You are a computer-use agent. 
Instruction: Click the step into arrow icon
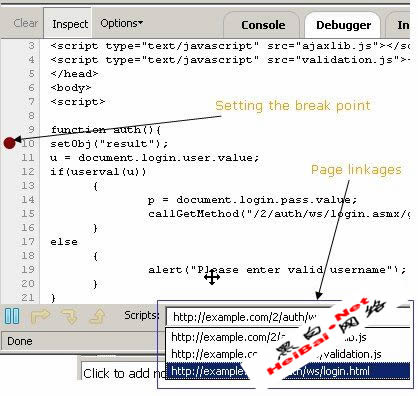click(69, 316)
